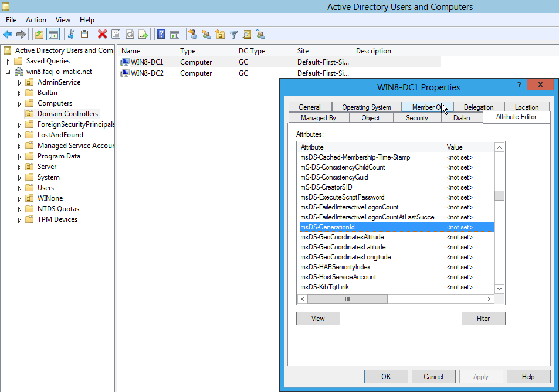Open Properties via toolbar icon
The image size is (559, 392).
pyautogui.click(x=116, y=35)
